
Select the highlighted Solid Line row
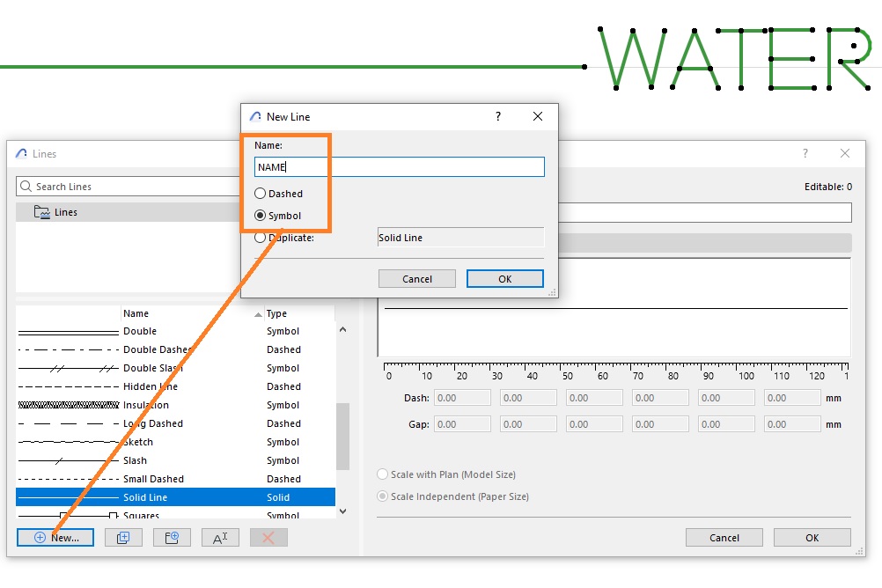click(x=175, y=497)
